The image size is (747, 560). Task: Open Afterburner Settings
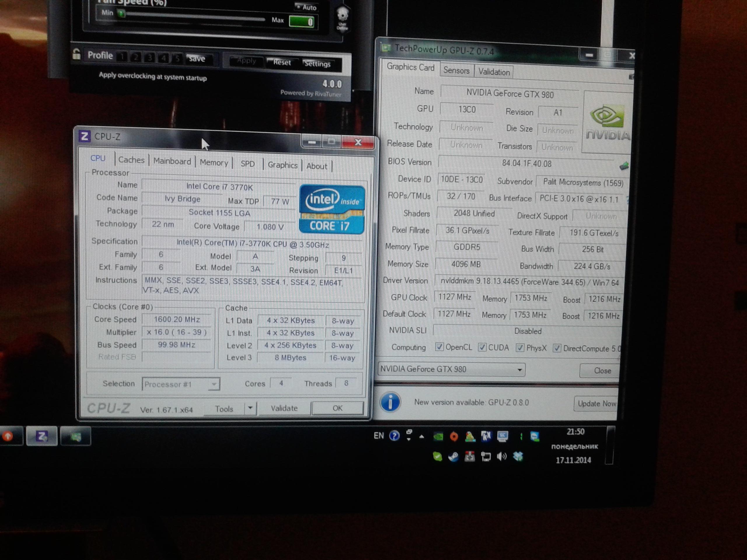[317, 64]
